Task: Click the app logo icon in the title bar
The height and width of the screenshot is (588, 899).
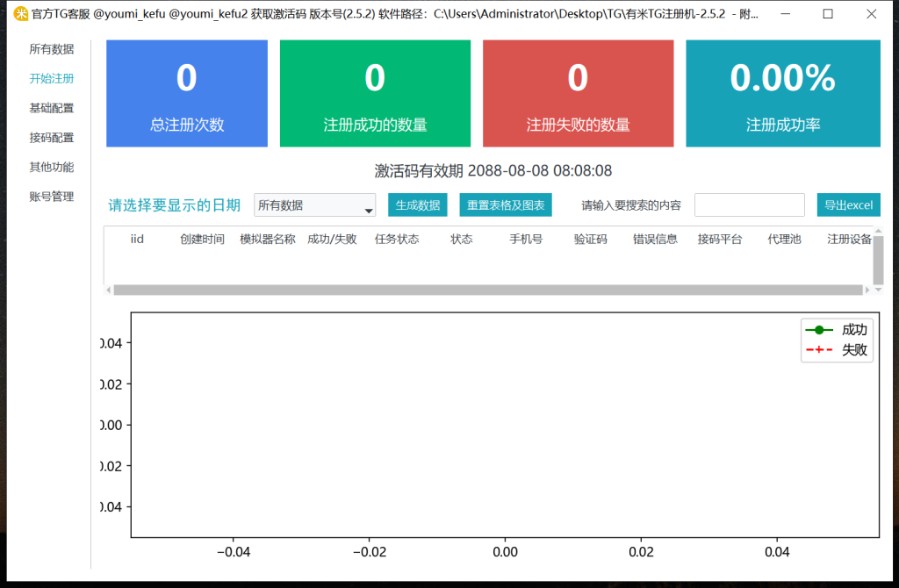Action: click(x=21, y=14)
